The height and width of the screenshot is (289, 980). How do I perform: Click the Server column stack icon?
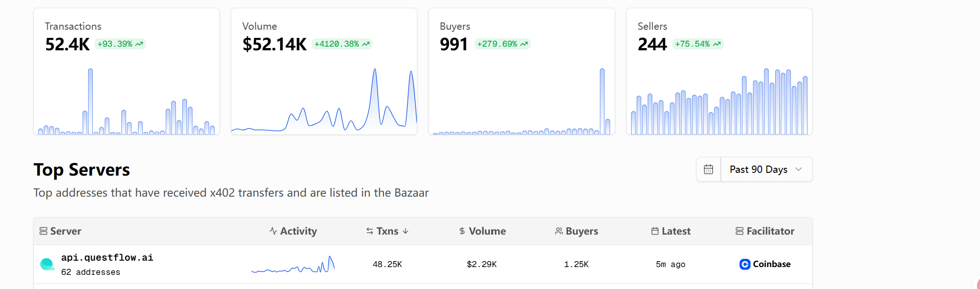pyautogui.click(x=43, y=231)
